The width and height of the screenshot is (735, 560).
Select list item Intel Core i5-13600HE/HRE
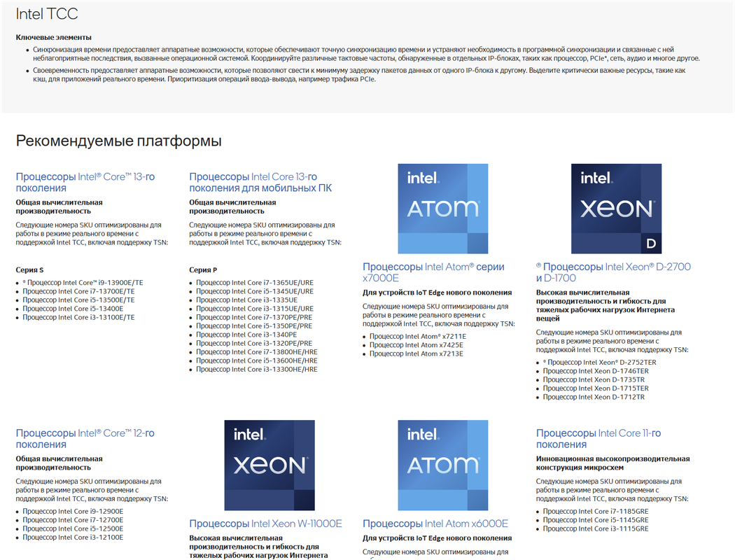tap(257, 360)
